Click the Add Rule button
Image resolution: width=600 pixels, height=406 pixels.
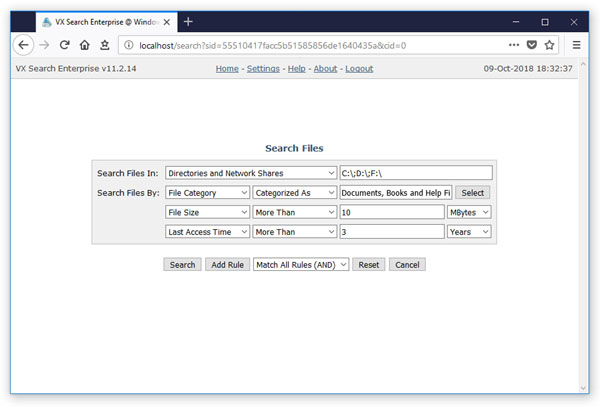click(x=227, y=264)
